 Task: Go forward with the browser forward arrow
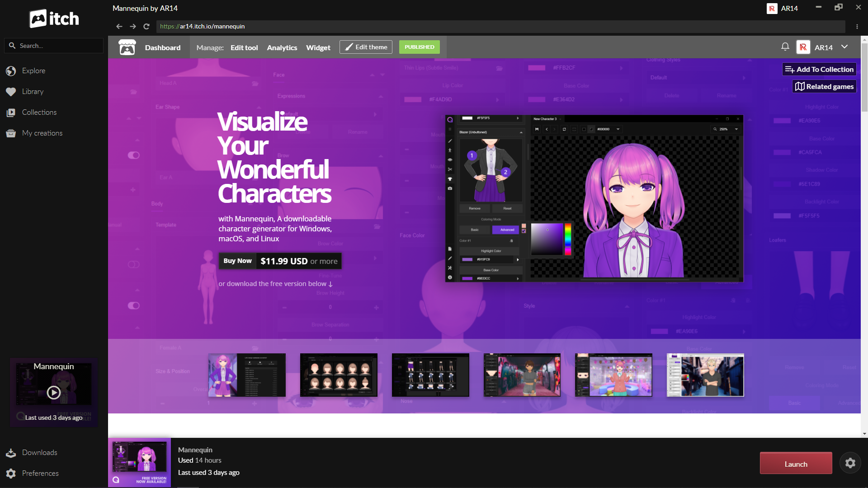133,27
